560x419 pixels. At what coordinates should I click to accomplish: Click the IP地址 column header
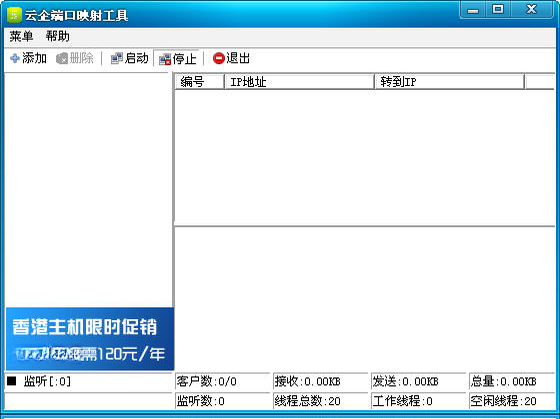[299, 82]
